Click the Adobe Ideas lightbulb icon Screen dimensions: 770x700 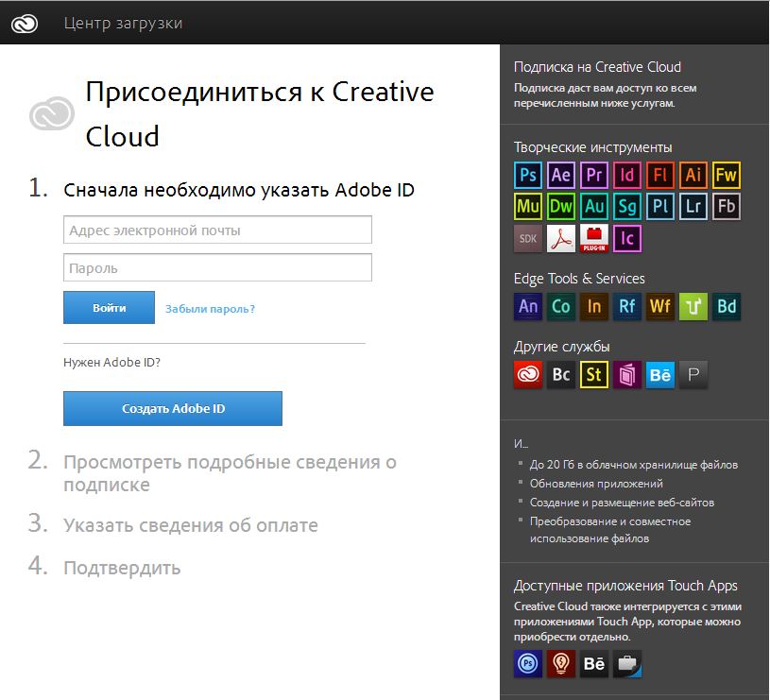[561, 664]
